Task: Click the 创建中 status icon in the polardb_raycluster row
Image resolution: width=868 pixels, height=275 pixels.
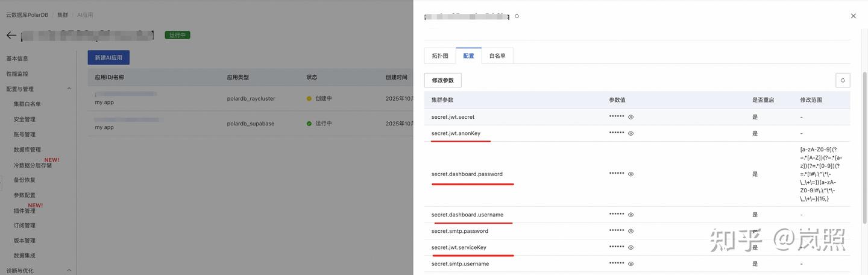Action: (309, 98)
